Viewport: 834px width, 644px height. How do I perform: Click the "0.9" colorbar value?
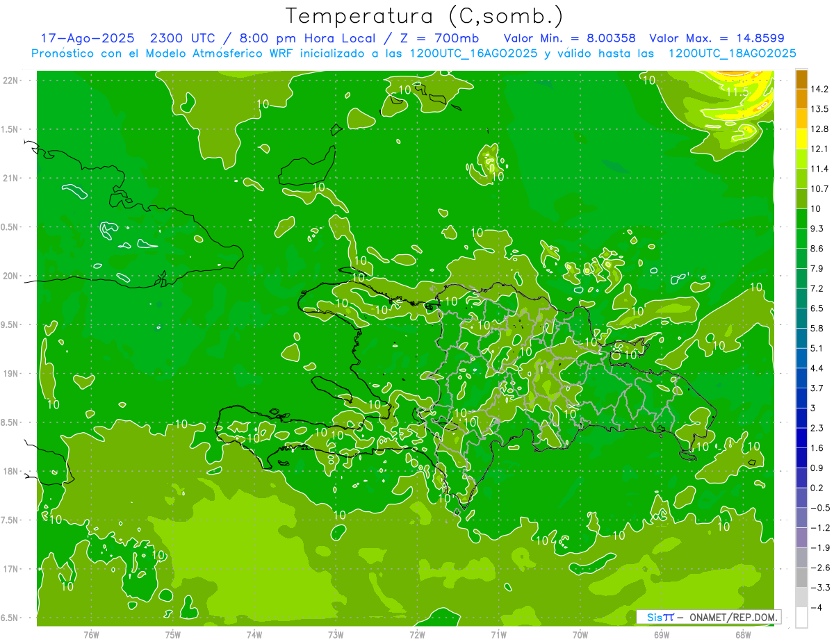pyautogui.click(x=817, y=468)
